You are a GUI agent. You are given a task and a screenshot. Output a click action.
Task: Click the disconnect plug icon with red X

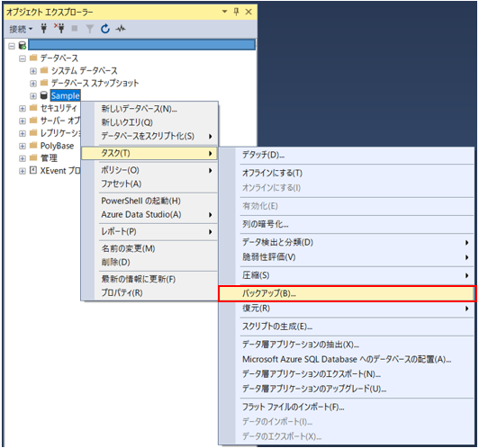59,29
